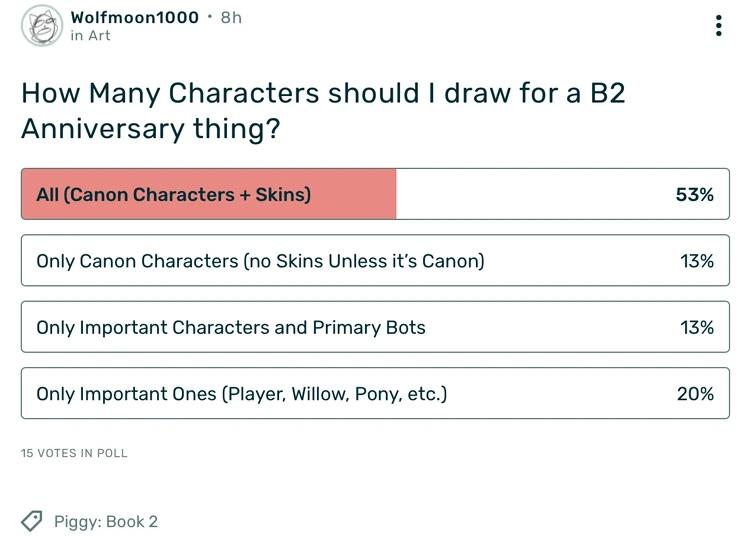
Task: Open the Wolfmoon1000 username profile link
Action: click(x=134, y=18)
